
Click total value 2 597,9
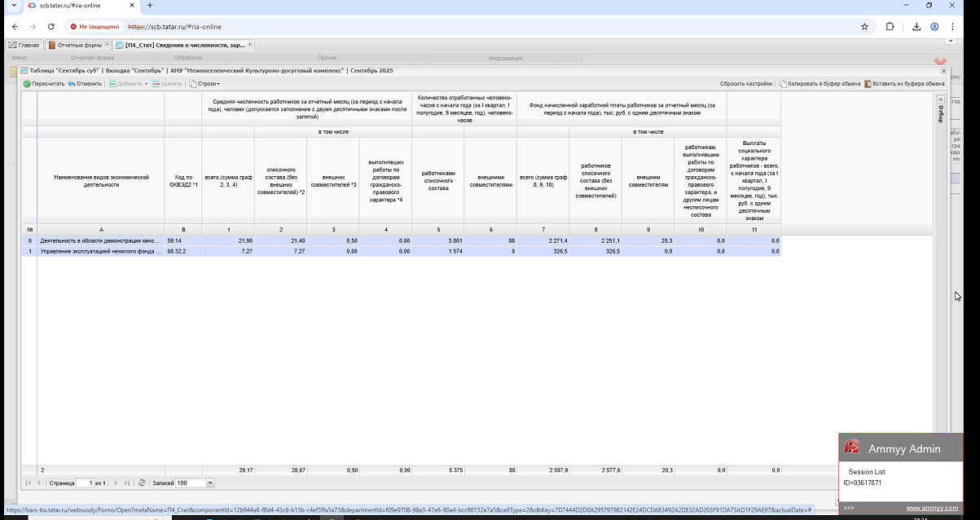click(543, 470)
